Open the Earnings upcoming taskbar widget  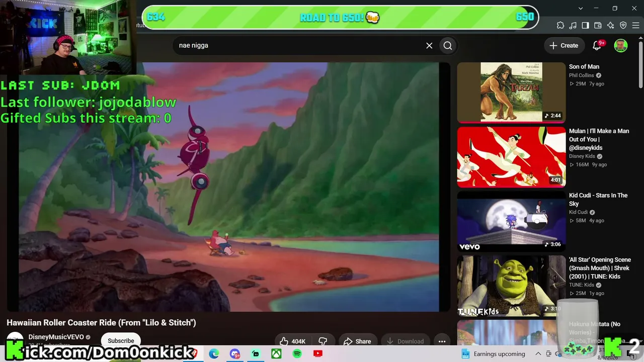point(493,354)
